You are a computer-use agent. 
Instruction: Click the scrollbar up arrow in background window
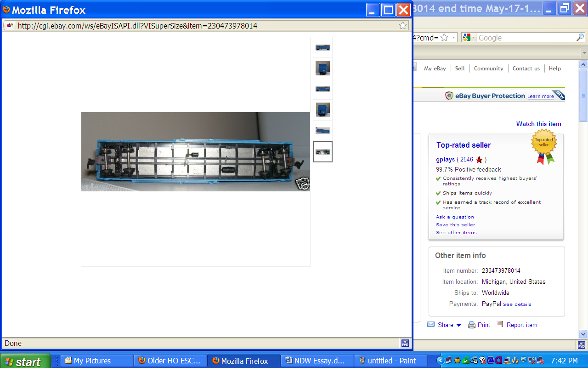click(x=583, y=64)
